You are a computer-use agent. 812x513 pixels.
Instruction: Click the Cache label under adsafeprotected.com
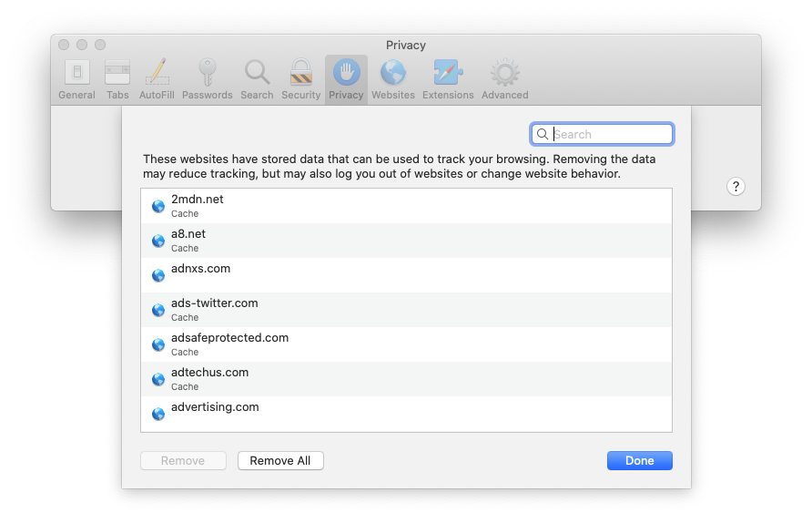[185, 352]
